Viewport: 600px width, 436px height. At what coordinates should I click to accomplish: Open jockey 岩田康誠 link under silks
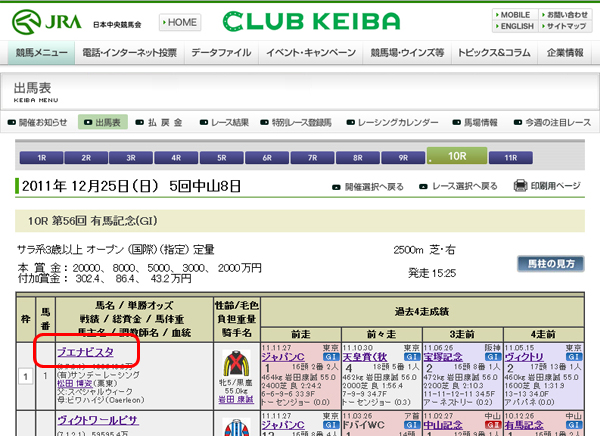(x=236, y=400)
